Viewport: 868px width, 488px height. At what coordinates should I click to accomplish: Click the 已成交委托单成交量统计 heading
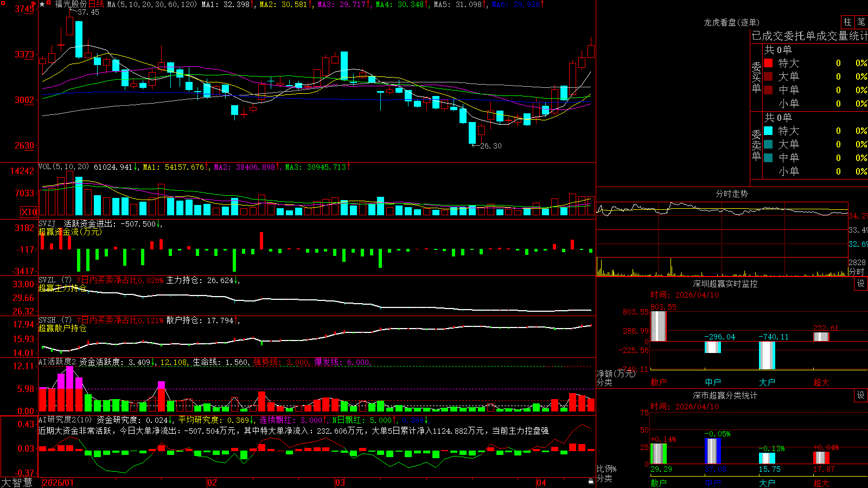(809, 36)
